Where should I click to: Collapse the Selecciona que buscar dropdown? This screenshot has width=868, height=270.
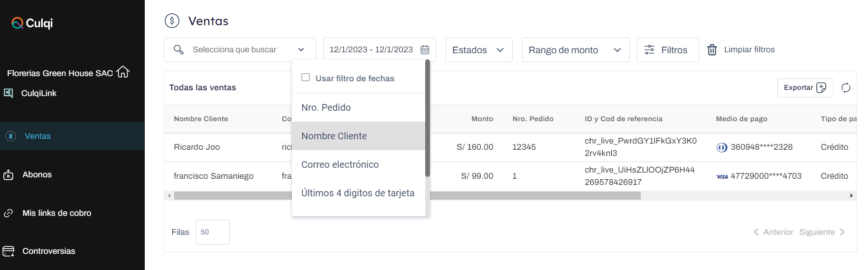tap(301, 50)
